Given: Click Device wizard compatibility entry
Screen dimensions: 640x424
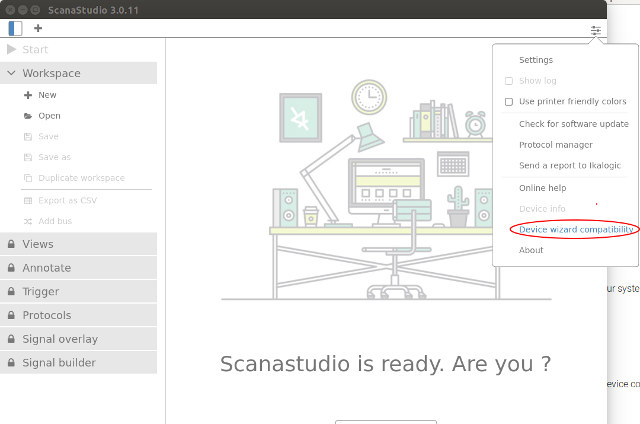Looking at the screenshot, I should click(x=576, y=229).
